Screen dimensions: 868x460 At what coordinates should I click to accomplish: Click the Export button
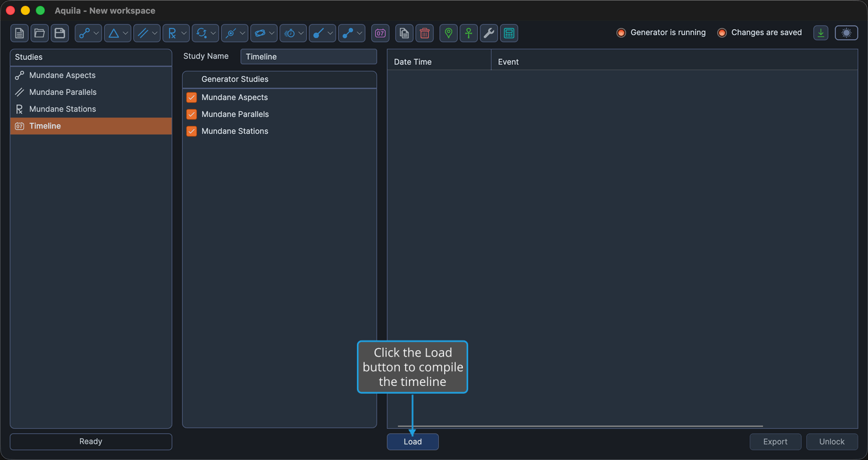[775, 442]
